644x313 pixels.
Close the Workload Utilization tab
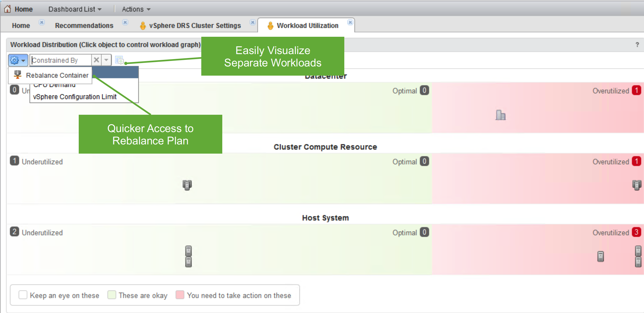pos(350,22)
